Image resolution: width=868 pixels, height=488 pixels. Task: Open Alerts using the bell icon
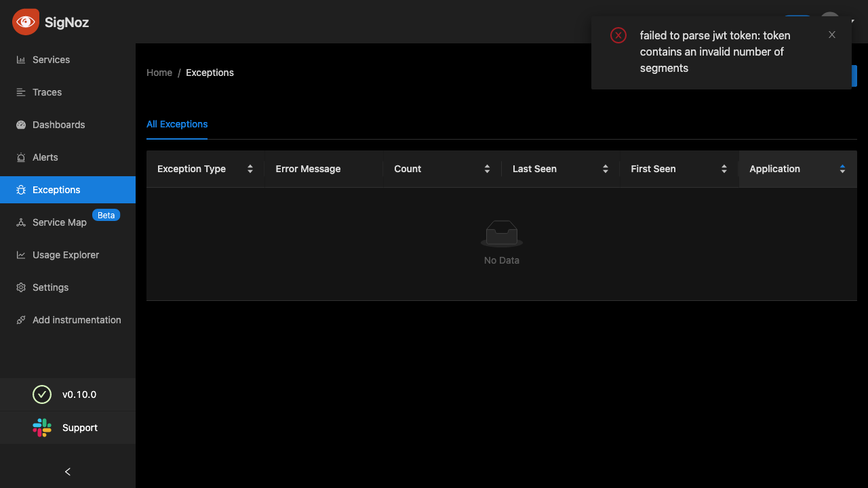tap(20, 157)
